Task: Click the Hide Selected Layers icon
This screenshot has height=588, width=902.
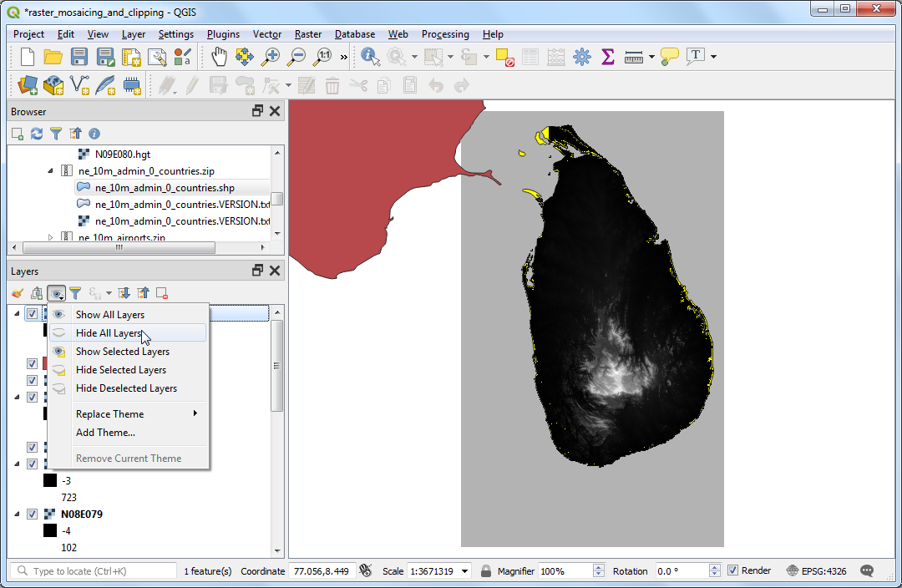Action: (58, 370)
